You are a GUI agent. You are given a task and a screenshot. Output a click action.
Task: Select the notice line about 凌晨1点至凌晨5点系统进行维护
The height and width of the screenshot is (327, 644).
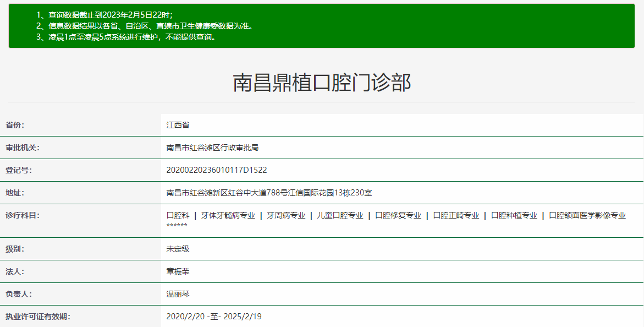pyautogui.click(x=126, y=37)
